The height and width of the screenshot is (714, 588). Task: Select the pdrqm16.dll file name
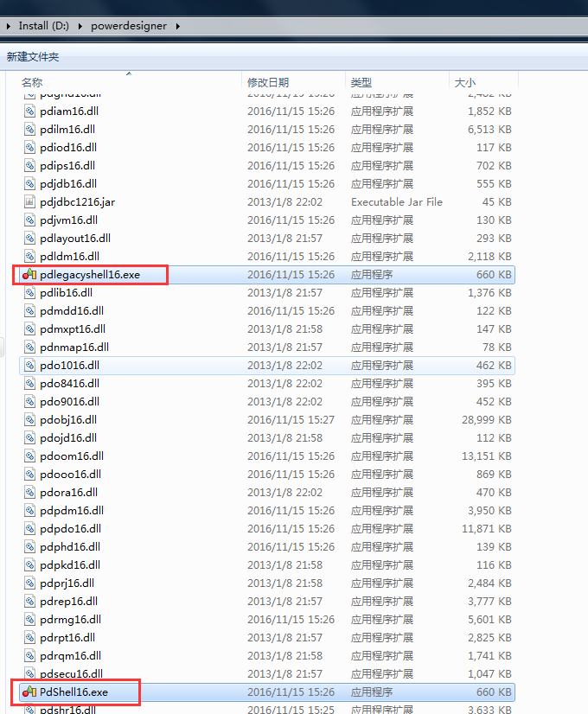(71, 656)
